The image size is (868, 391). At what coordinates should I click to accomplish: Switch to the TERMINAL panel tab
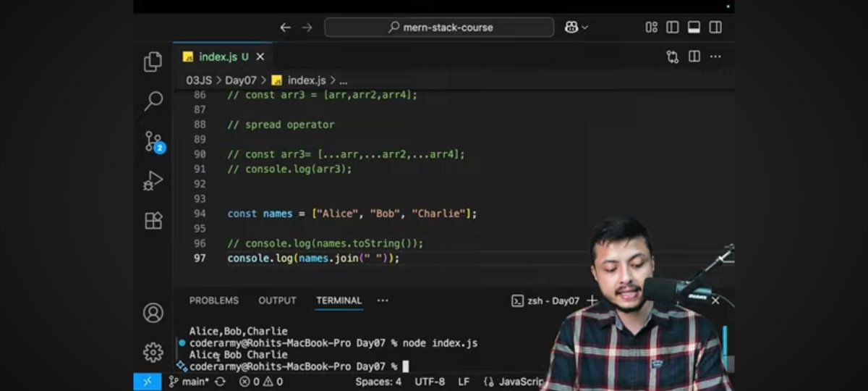pos(339,300)
